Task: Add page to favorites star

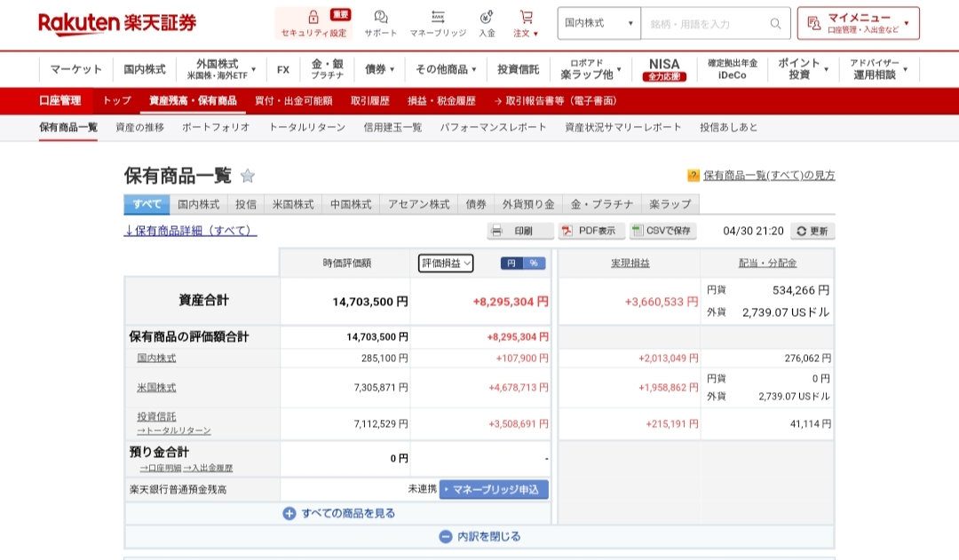Action: pyautogui.click(x=248, y=176)
